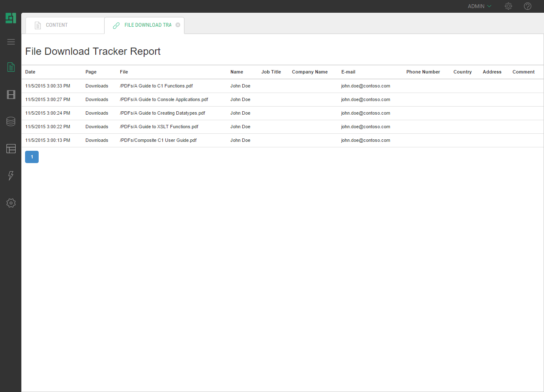Close the File Download Tracker tab
This screenshot has height=392, width=544.
click(x=178, y=25)
